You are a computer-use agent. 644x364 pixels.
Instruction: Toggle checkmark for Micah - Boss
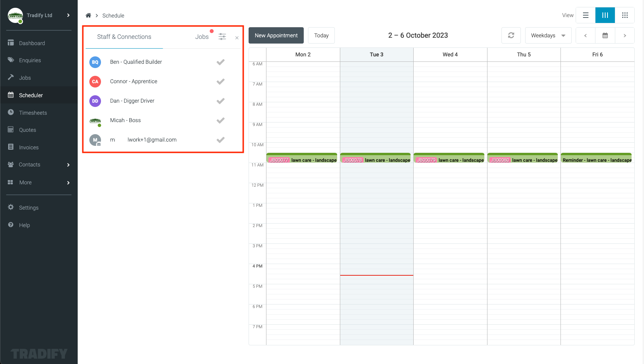(x=220, y=121)
